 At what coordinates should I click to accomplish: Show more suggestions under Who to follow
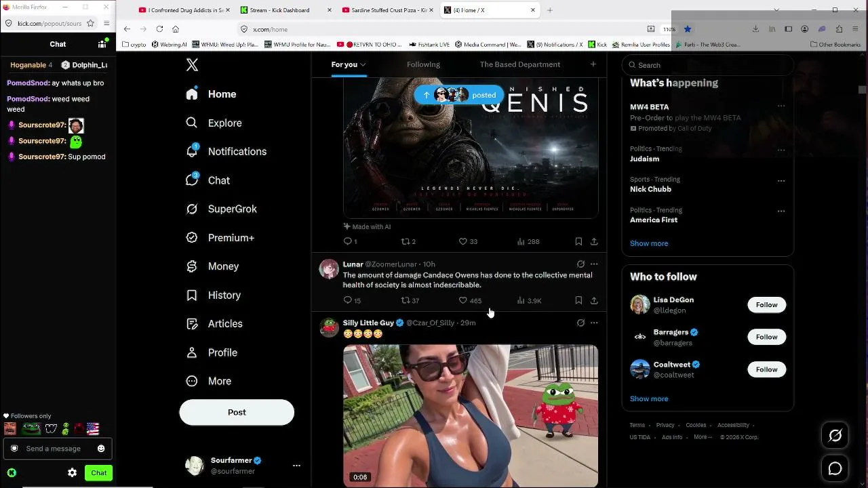click(649, 399)
